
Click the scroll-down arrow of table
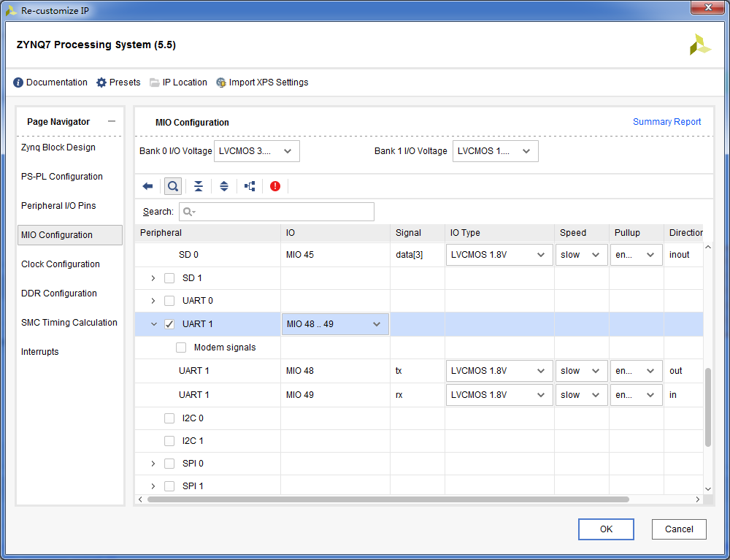click(x=708, y=488)
